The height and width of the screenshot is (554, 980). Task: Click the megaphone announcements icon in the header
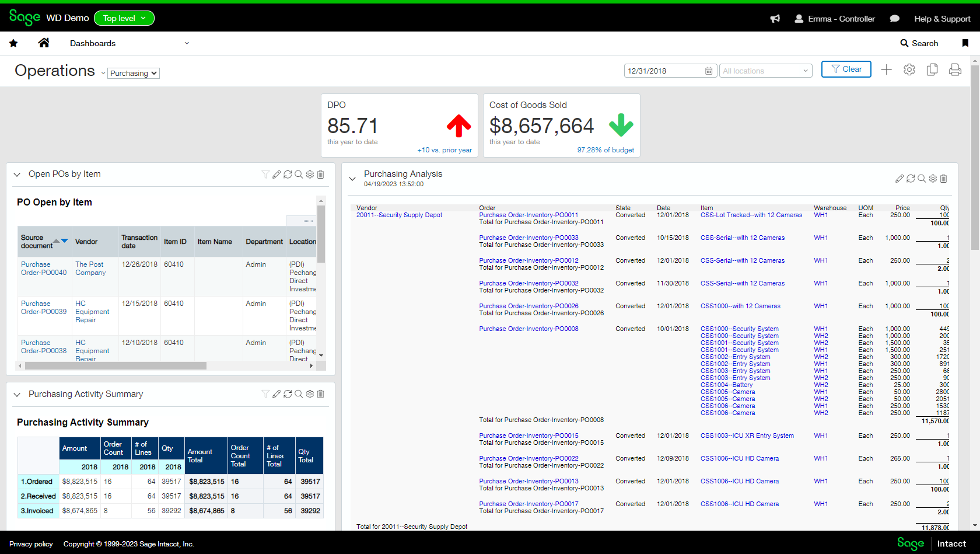click(775, 19)
